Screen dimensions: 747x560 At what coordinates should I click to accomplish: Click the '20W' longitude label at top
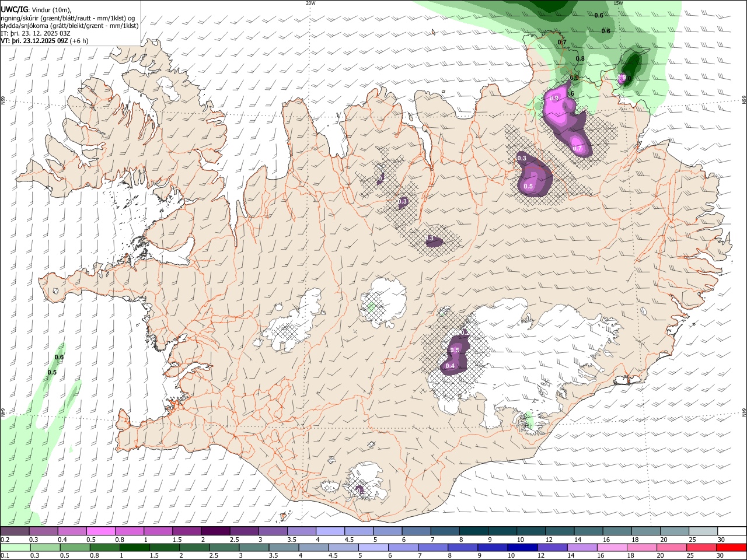pyautogui.click(x=310, y=3)
